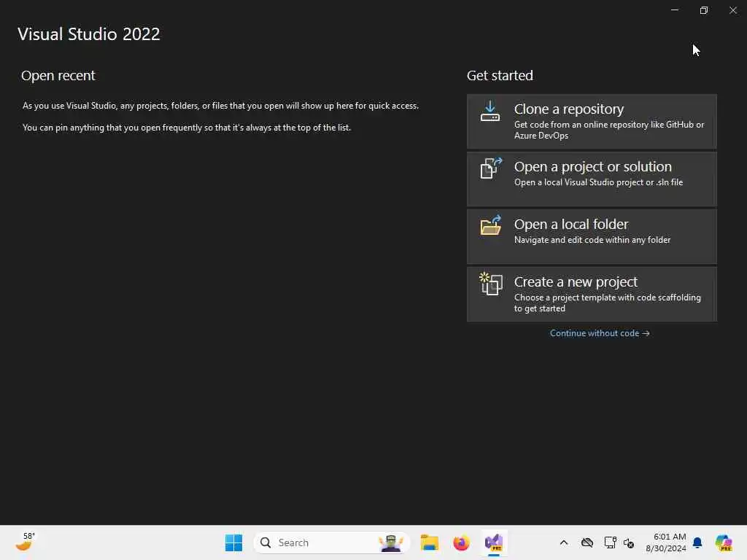Click the Visual Studio taskbar icon
The image size is (747, 560).
(494, 542)
